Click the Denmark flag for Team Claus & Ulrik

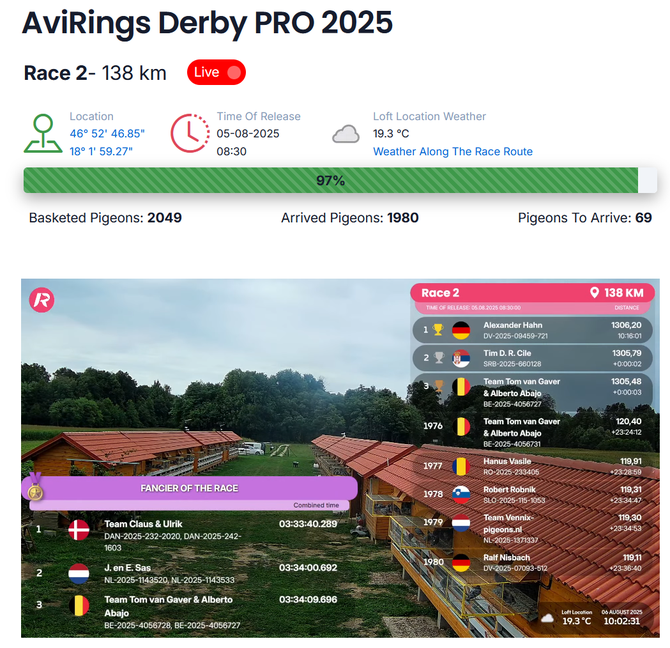79,530
